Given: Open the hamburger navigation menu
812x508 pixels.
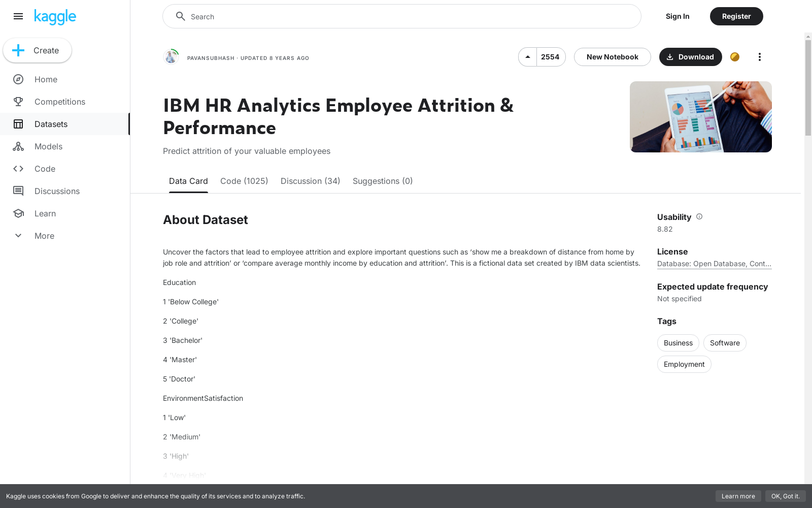Looking at the screenshot, I should [18, 16].
